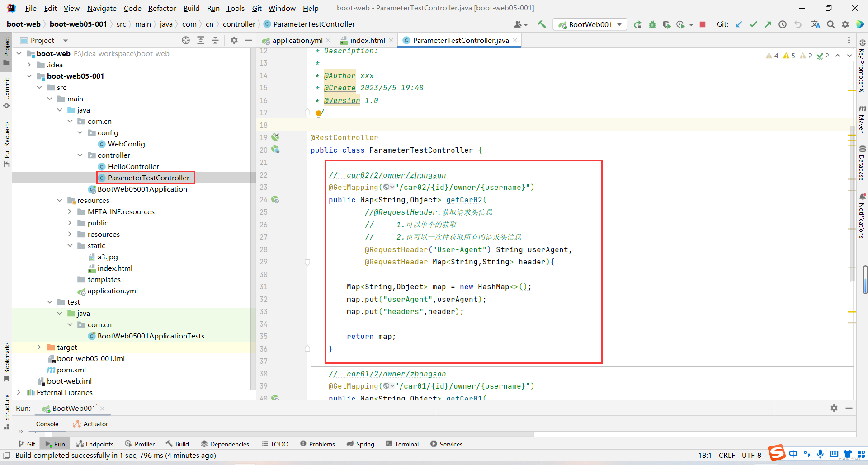
Task: Show Git history clock icon
Action: click(783, 24)
